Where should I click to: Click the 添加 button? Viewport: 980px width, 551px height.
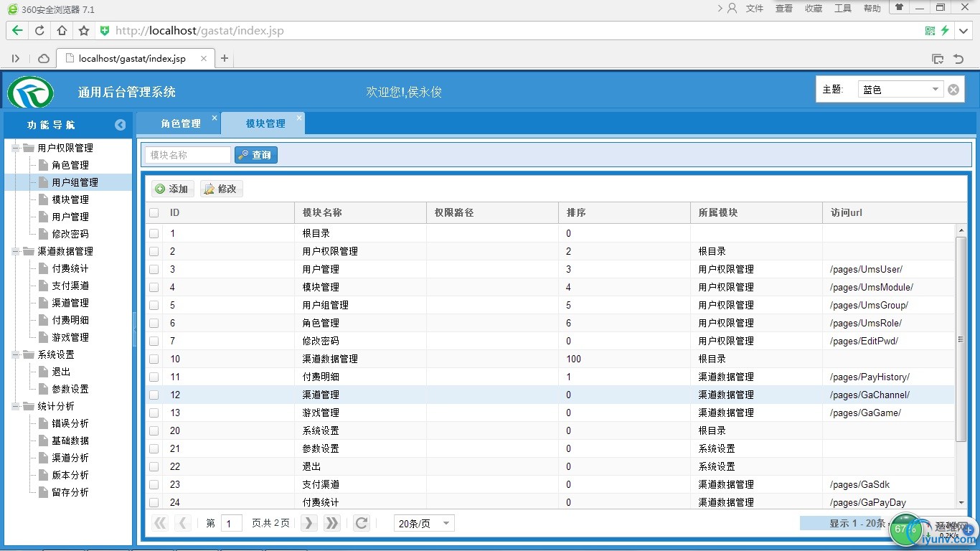point(172,189)
